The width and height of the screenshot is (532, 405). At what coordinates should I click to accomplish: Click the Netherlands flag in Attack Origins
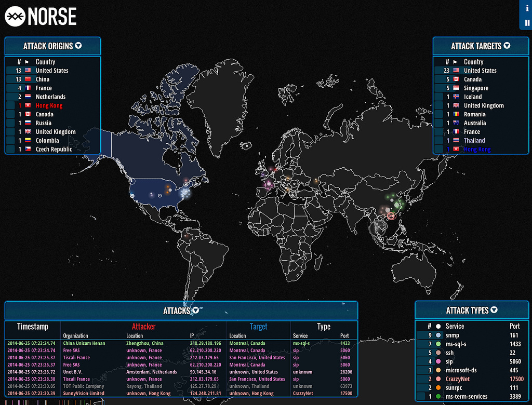pos(28,97)
